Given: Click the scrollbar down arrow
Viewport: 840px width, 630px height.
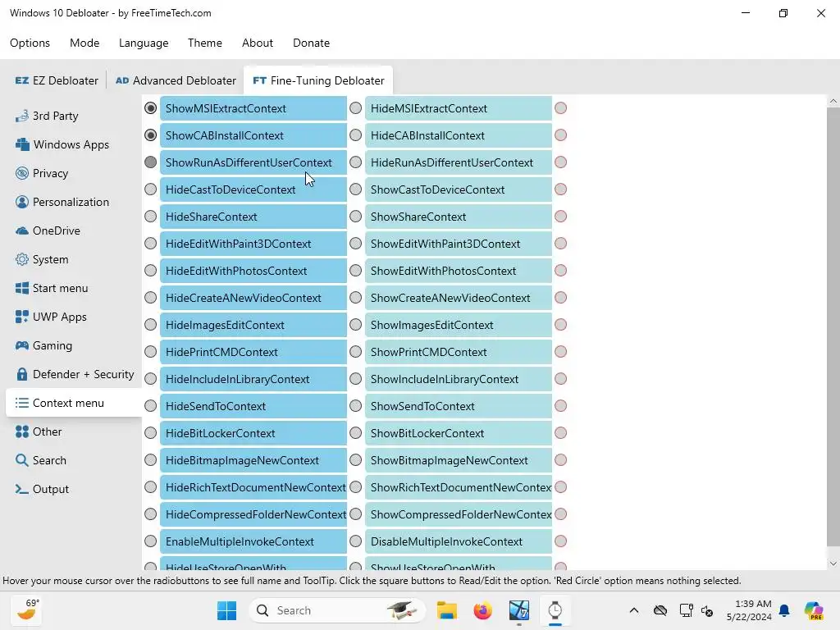Looking at the screenshot, I should (x=833, y=564).
